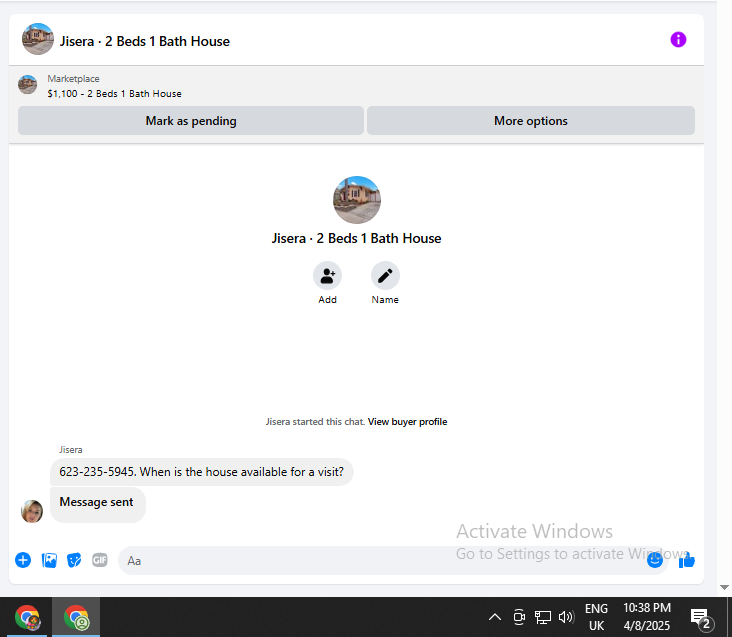Image resolution: width=732 pixels, height=637 pixels.
Task: Choose a sticker from the sticker icon
Action: pos(74,560)
